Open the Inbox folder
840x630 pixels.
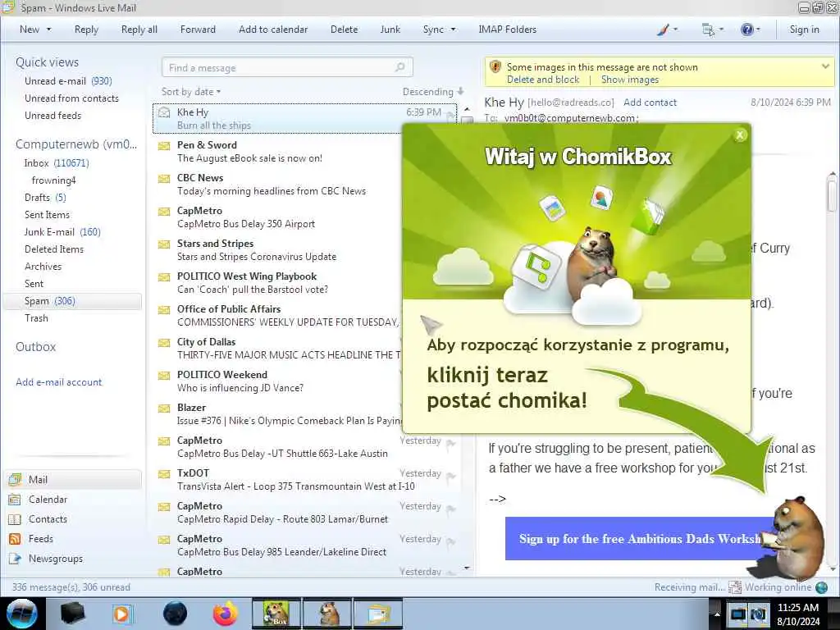[57, 163]
